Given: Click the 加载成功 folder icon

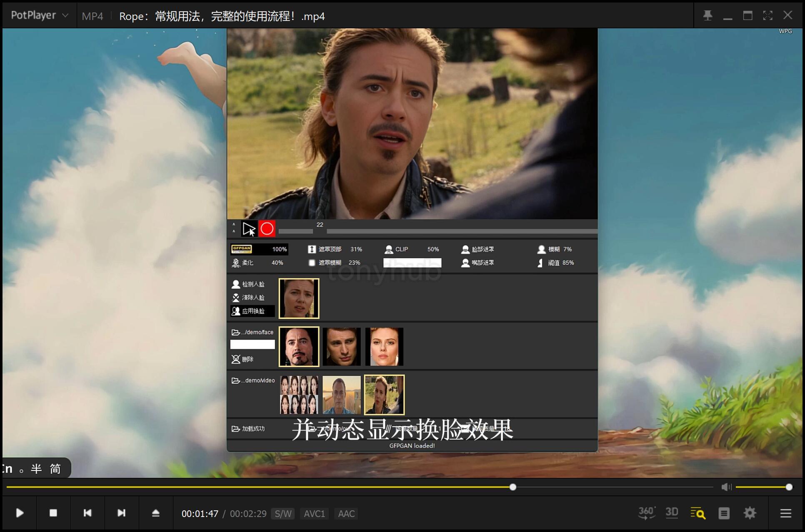Looking at the screenshot, I should pyautogui.click(x=236, y=429).
